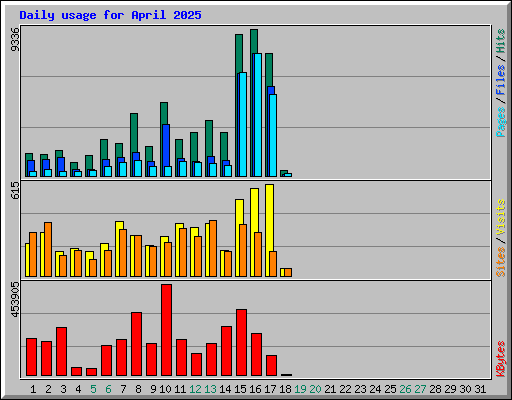Click green weekend day 27 label
Image resolution: width=512 pixels, height=400 pixels.
point(420,389)
